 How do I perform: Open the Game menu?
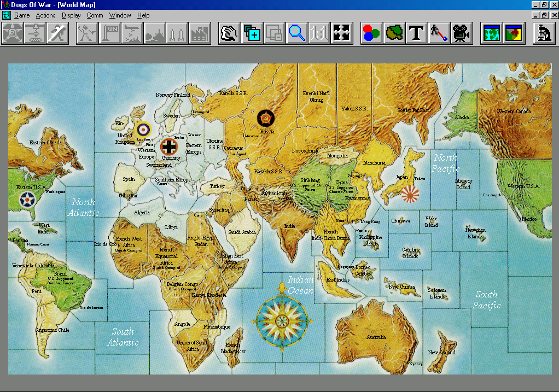pyautogui.click(x=22, y=15)
